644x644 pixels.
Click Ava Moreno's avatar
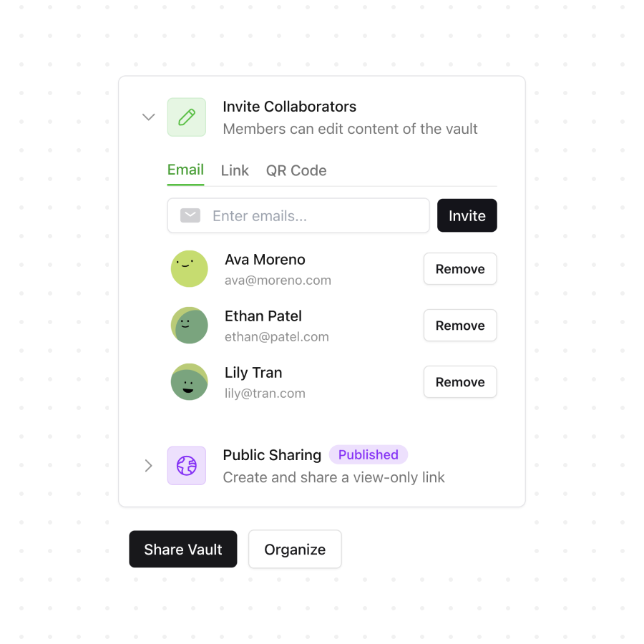pos(189,268)
